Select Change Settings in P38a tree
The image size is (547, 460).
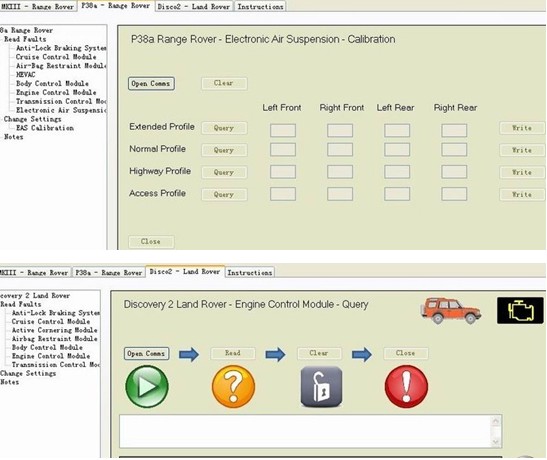coord(32,119)
